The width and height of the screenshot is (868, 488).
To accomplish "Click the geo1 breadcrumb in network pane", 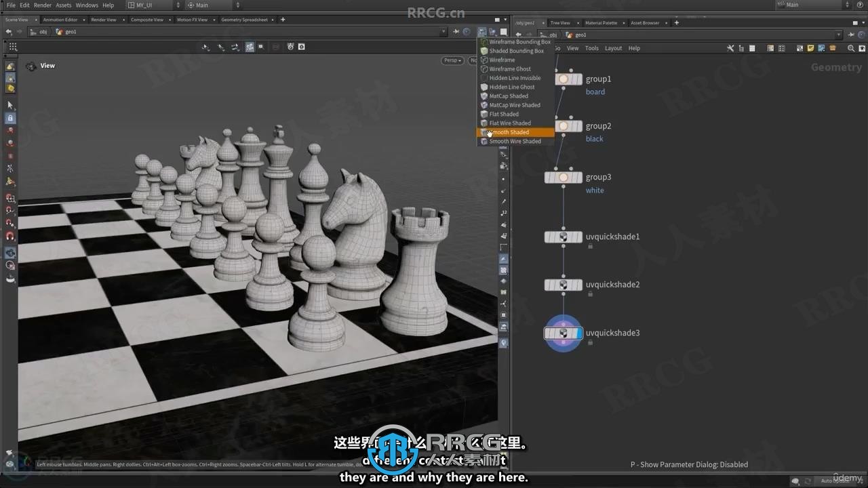I will point(576,35).
